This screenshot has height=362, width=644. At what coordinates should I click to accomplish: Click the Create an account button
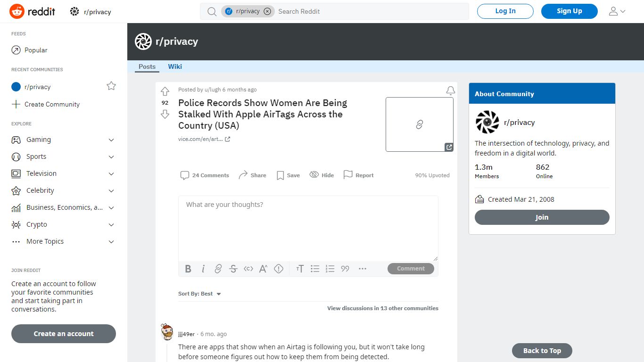(64, 334)
